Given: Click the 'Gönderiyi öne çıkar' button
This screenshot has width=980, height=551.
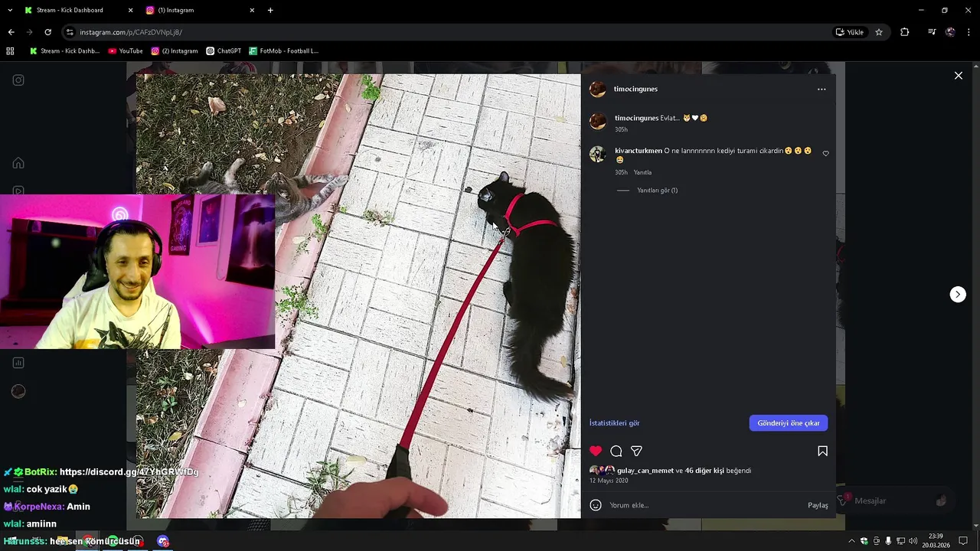Looking at the screenshot, I should [x=789, y=423].
